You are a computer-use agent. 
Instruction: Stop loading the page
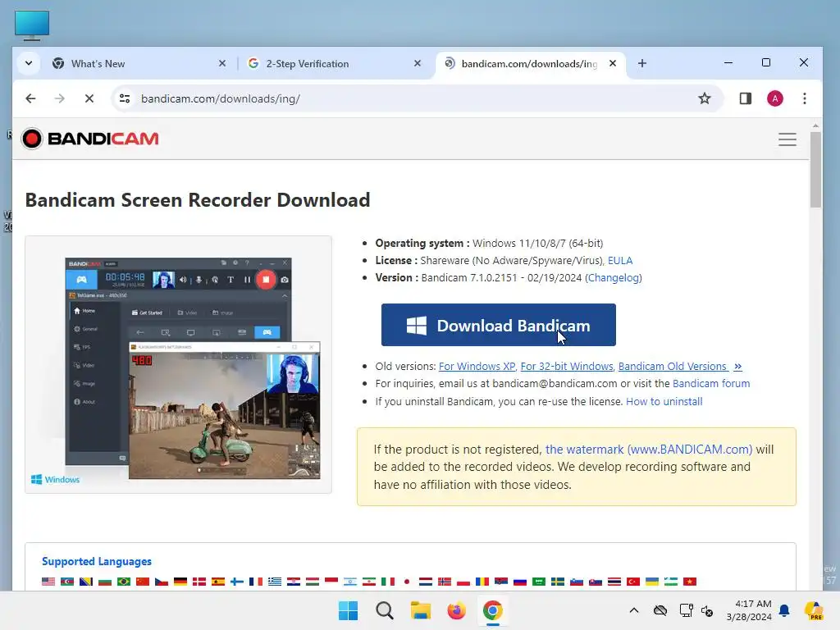[x=89, y=98]
